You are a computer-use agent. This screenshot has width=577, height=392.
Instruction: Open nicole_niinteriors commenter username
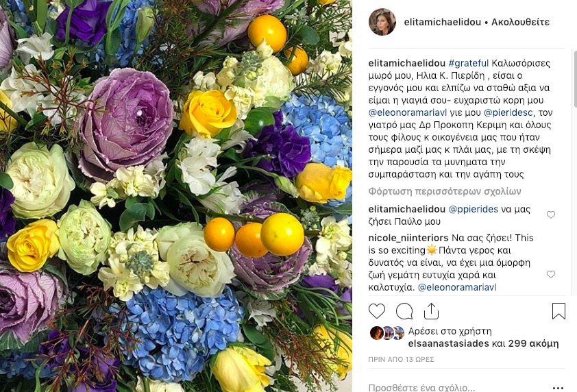pyautogui.click(x=408, y=238)
